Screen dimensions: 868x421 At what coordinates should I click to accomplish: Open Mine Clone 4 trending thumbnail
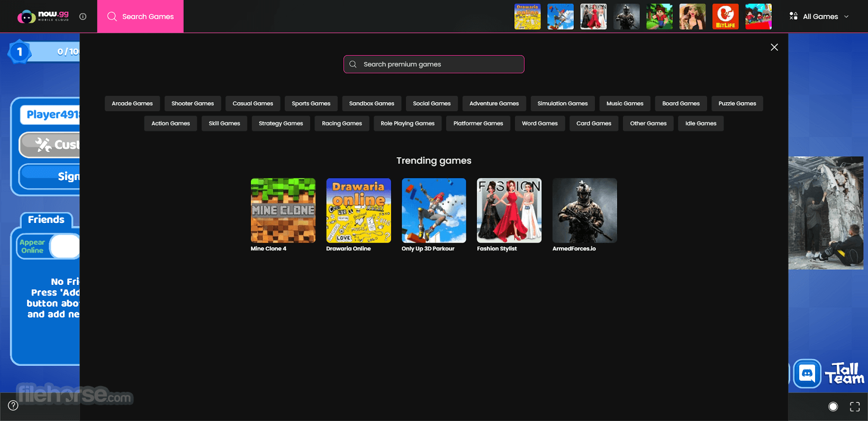[x=283, y=210]
